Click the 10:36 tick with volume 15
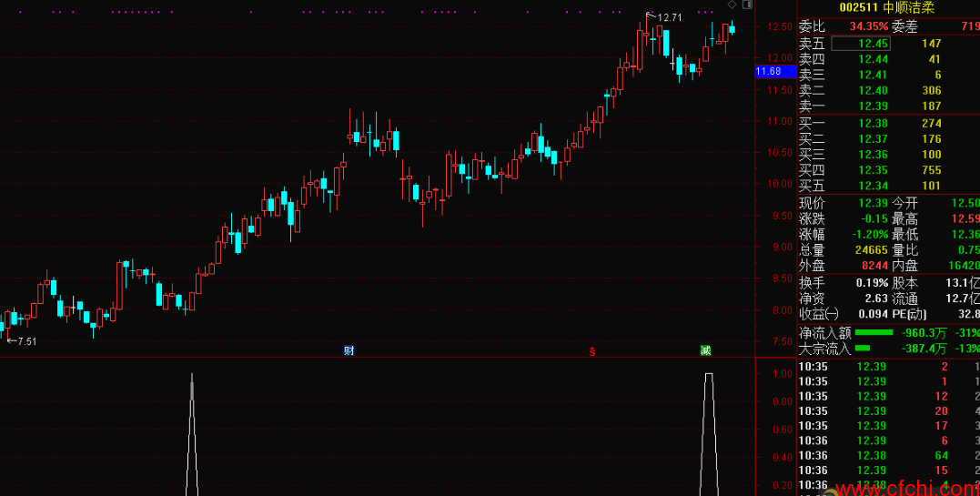Image resolution: width=980 pixels, height=496 pixels. [x=889, y=471]
